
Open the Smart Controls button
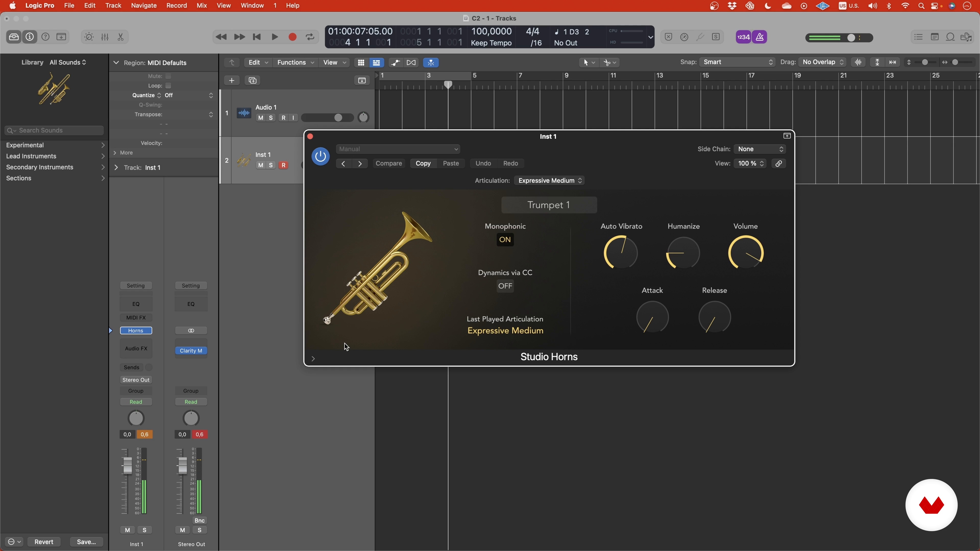(x=89, y=37)
